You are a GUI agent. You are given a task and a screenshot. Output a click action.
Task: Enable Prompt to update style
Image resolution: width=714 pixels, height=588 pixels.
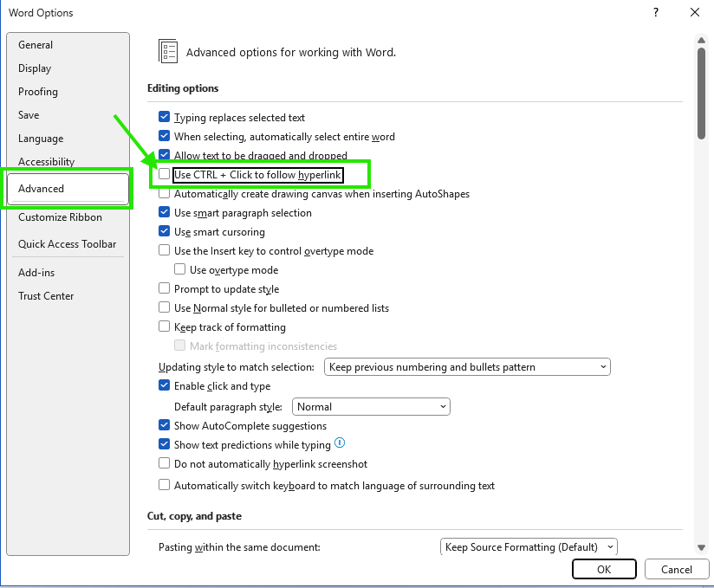pos(164,288)
